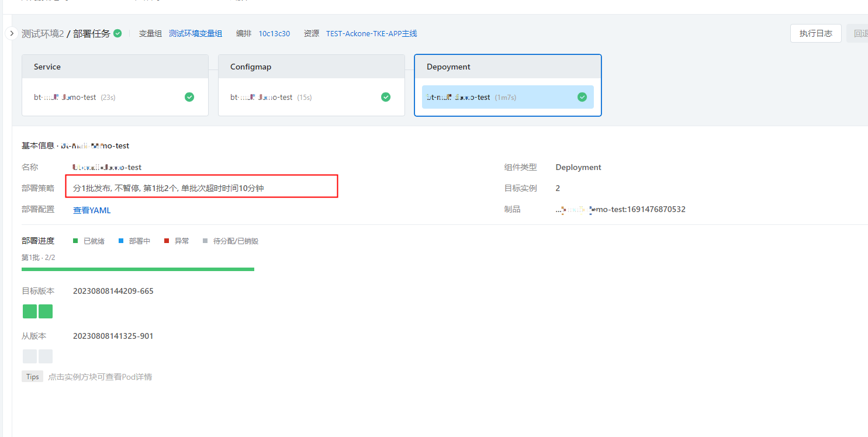Click the Deployment component type value
Screen dimensions: 868x437
(x=579, y=167)
